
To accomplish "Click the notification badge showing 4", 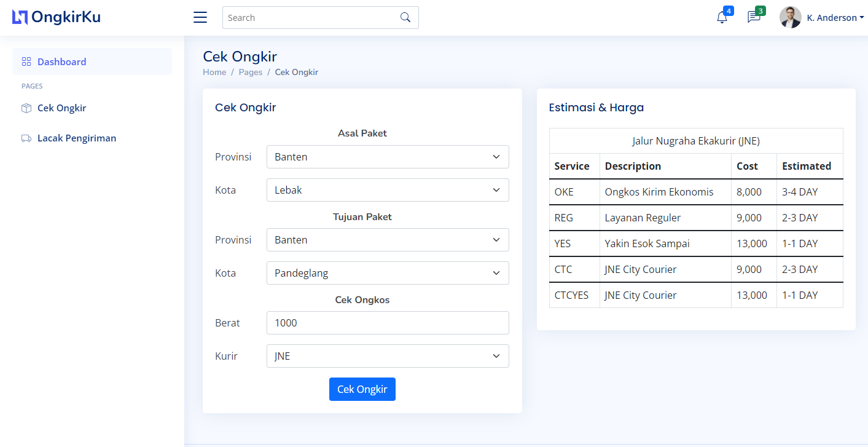I will coord(729,10).
